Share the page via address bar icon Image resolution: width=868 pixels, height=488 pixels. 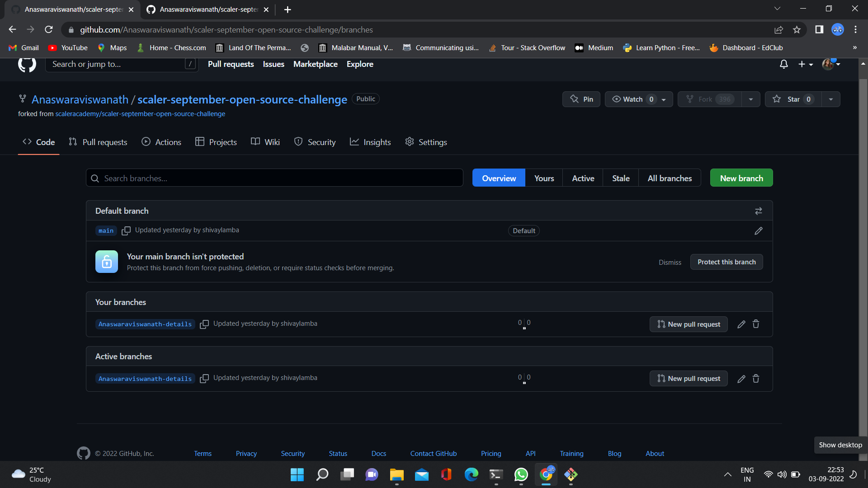778,29
